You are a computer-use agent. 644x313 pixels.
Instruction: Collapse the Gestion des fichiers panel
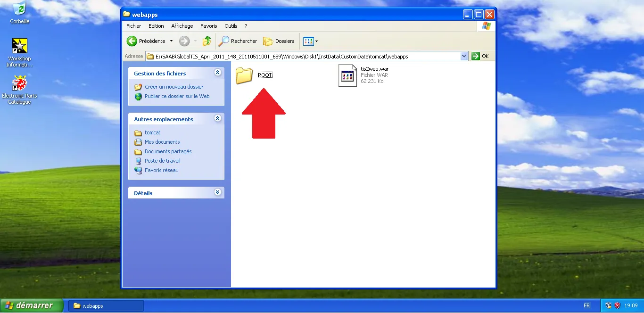pos(217,72)
